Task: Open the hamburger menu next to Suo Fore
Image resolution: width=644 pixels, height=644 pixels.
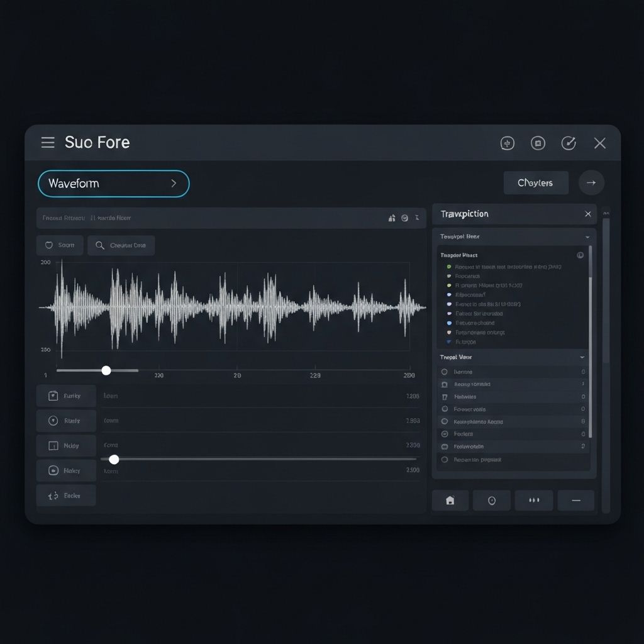Action: click(x=47, y=143)
